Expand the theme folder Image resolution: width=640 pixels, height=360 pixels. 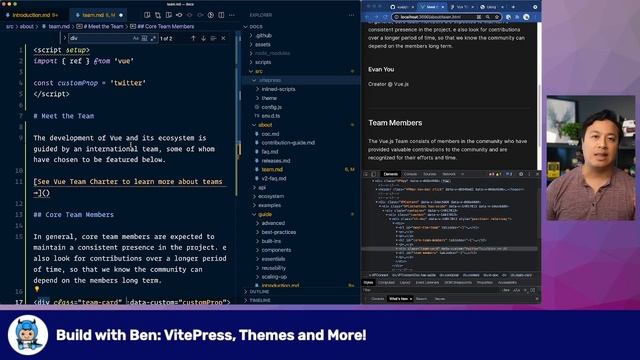[269, 98]
